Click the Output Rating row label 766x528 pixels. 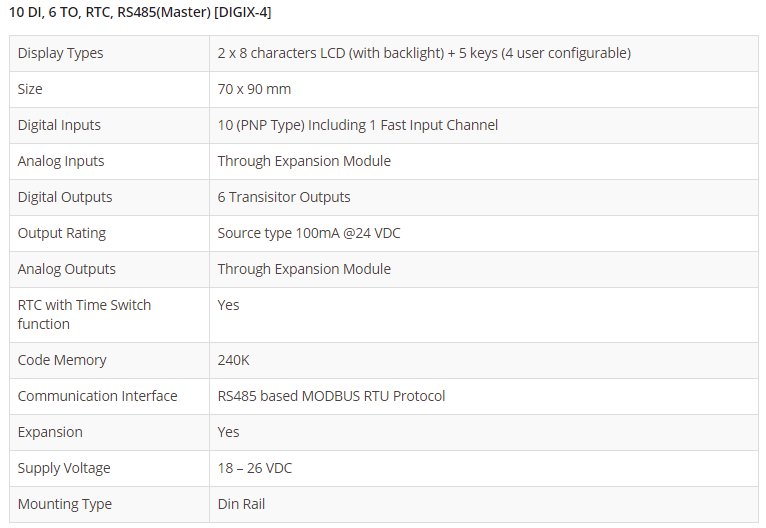pos(62,233)
